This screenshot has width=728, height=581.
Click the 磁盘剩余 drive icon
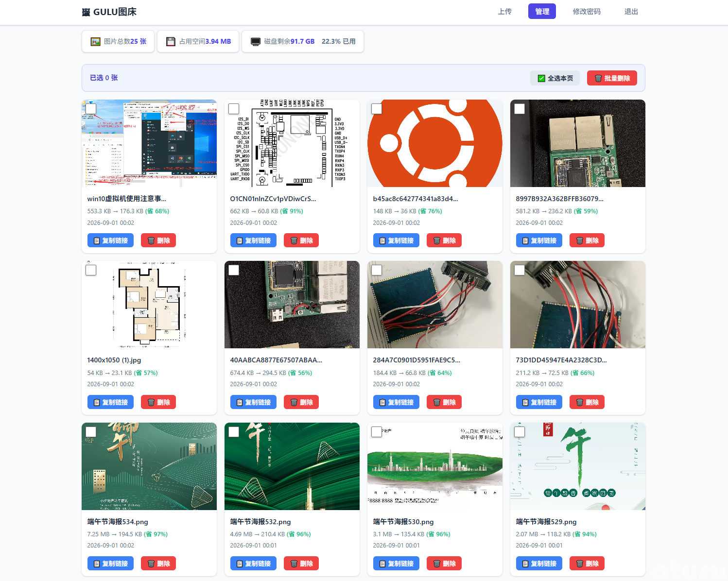[256, 42]
